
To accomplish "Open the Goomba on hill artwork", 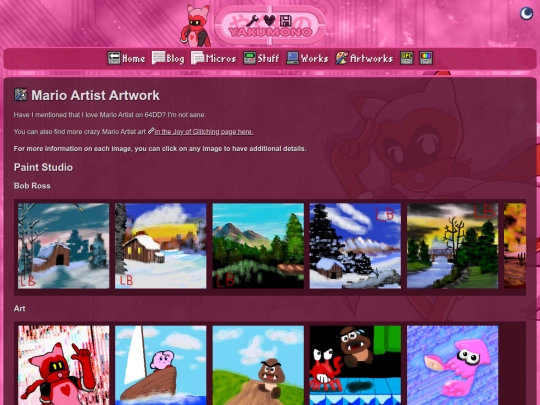I will (x=258, y=365).
